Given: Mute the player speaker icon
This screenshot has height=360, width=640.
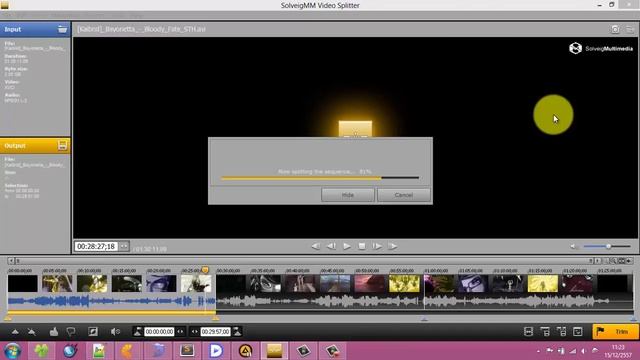Looking at the screenshot, I should tap(573, 247).
